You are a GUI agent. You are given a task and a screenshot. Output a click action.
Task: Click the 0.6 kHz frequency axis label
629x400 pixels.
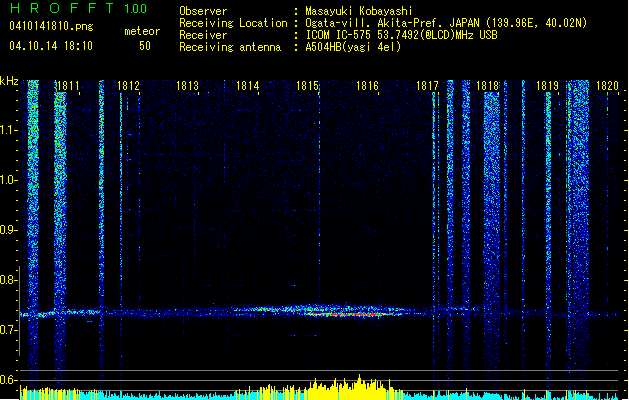pyautogui.click(x=9, y=380)
